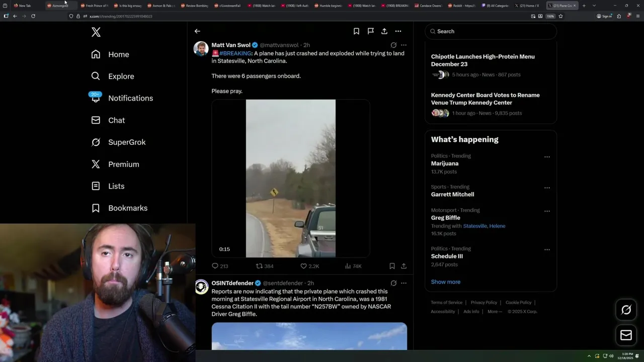This screenshot has width=644, height=362.
Task: View analytics for the post (74K views)
Action: pos(353,266)
